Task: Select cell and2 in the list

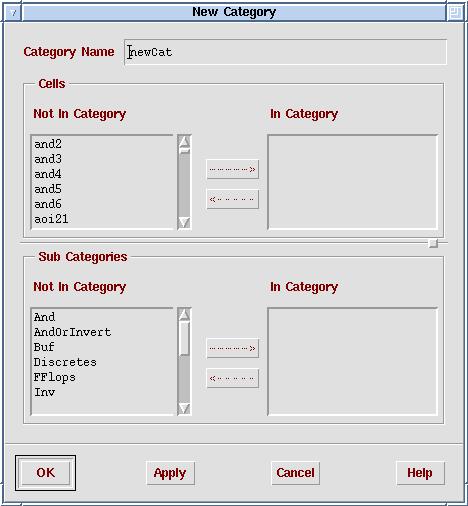Action: click(48, 144)
